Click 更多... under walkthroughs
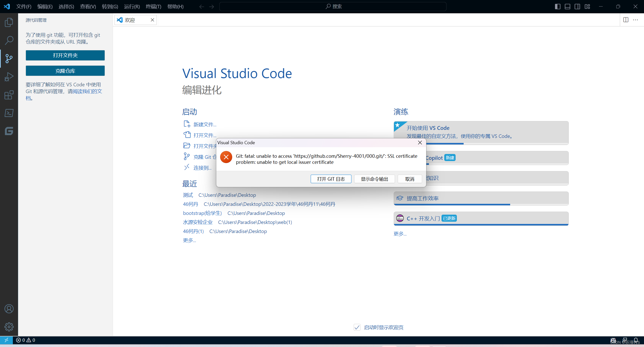This screenshot has width=644, height=347. tap(400, 234)
